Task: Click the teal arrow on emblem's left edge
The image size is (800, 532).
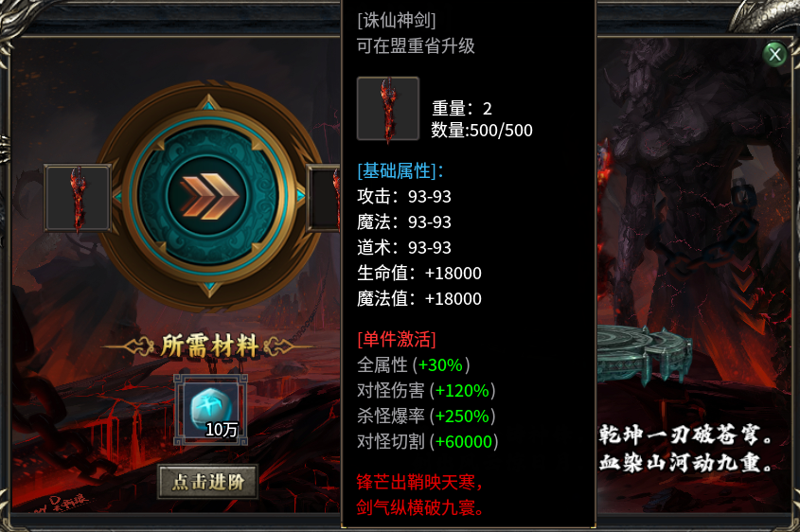Action: point(118,196)
